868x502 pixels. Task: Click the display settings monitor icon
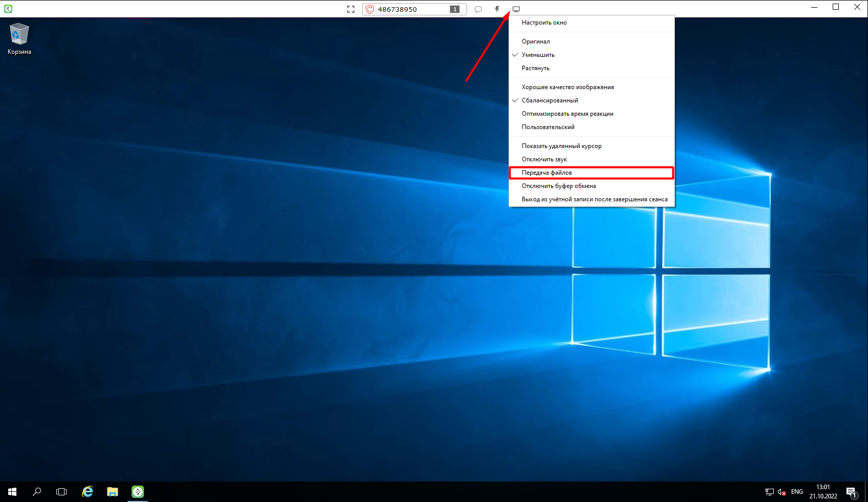point(516,9)
